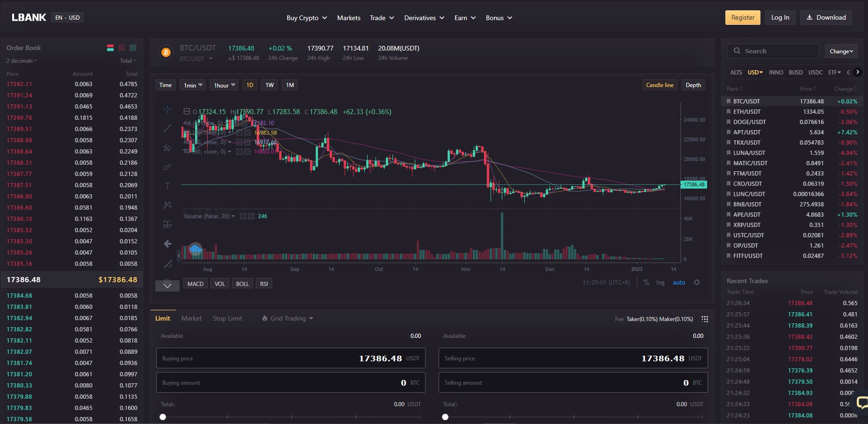Screen dimensions: 868x424
Task: Open the trade panel layout grid icon
Action: 705,319
